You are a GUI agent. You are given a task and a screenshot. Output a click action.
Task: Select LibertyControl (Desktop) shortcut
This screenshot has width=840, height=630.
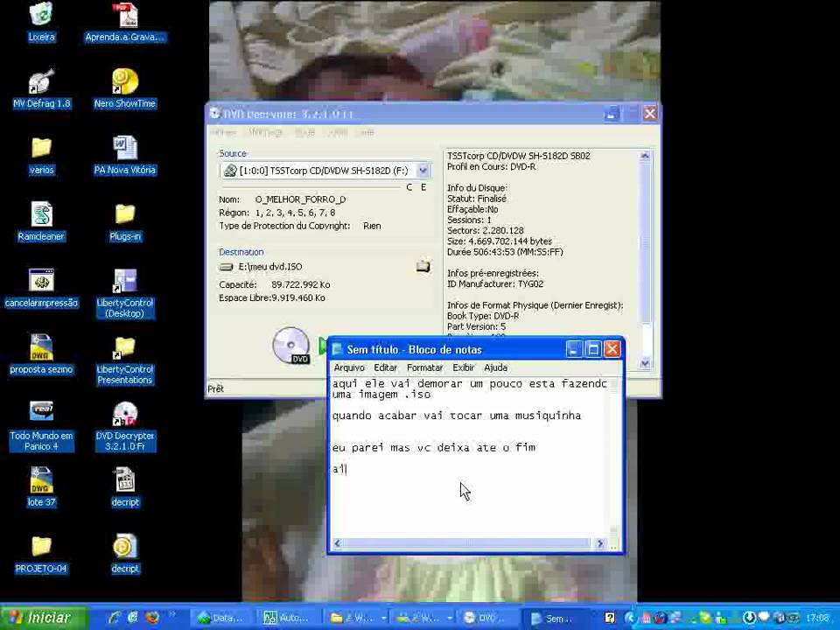[x=125, y=293]
